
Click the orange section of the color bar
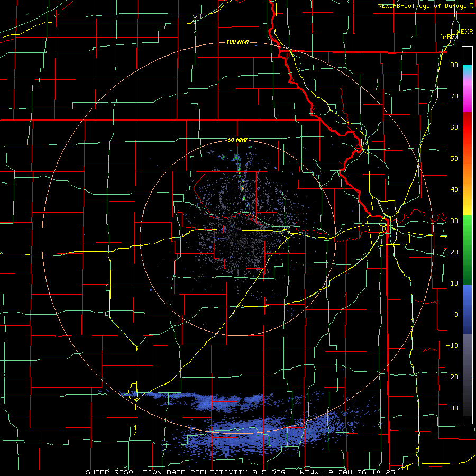pos(467,170)
